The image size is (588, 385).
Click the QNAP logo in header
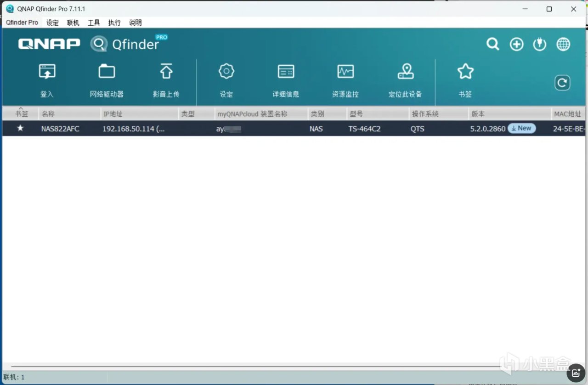49,44
